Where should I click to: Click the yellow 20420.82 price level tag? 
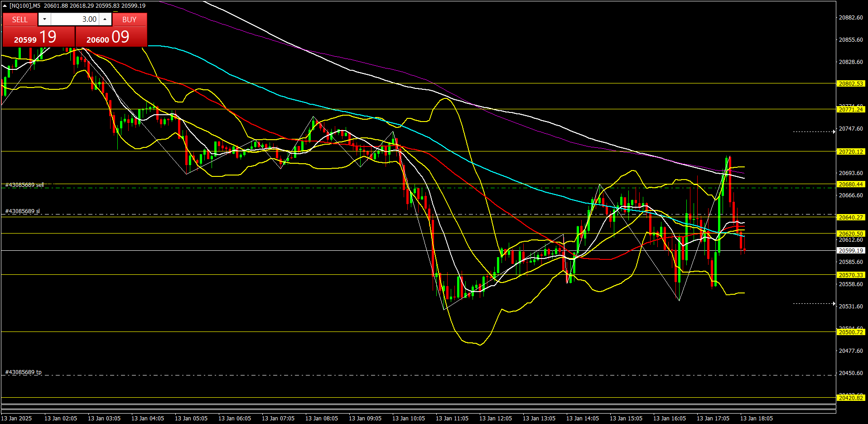(x=850, y=398)
